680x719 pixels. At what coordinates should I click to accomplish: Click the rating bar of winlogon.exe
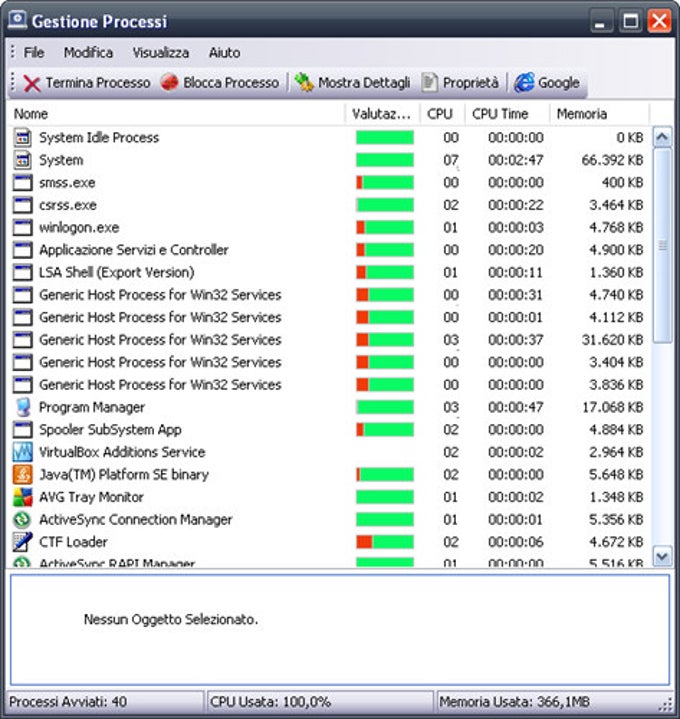tap(385, 227)
